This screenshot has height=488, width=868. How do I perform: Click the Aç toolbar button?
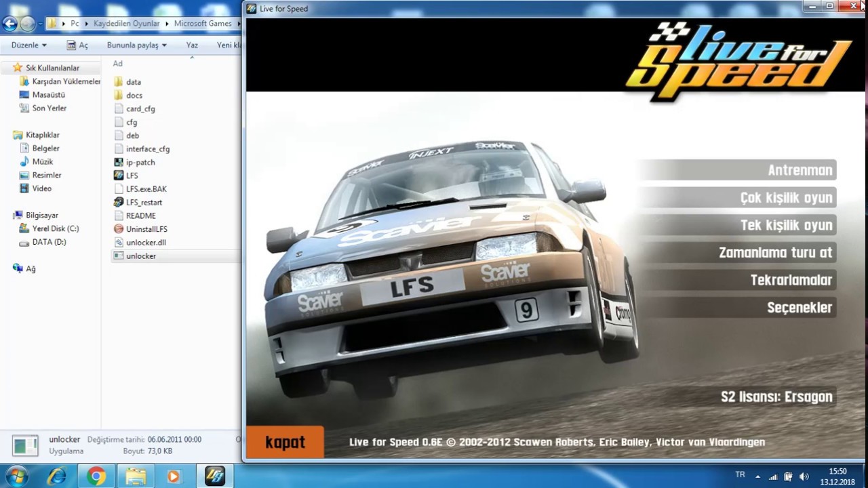(78, 45)
